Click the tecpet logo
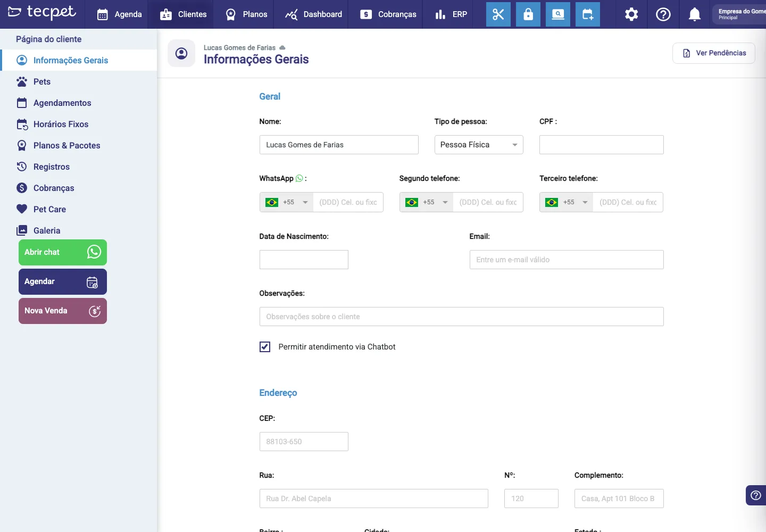The image size is (766, 532). pyautogui.click(x=42, y=12)
